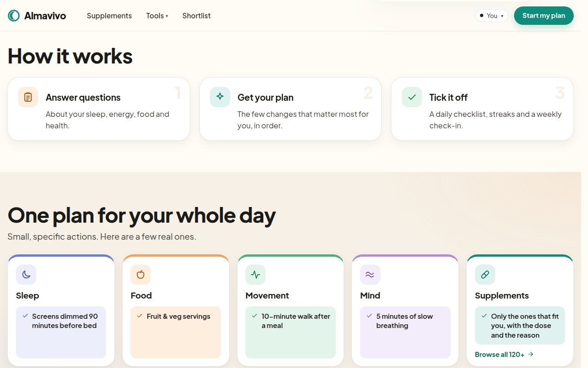Click the How it works heading
The height and width of the screenshot is (368, 588).
pyautogui.click(x=70, y=56)
